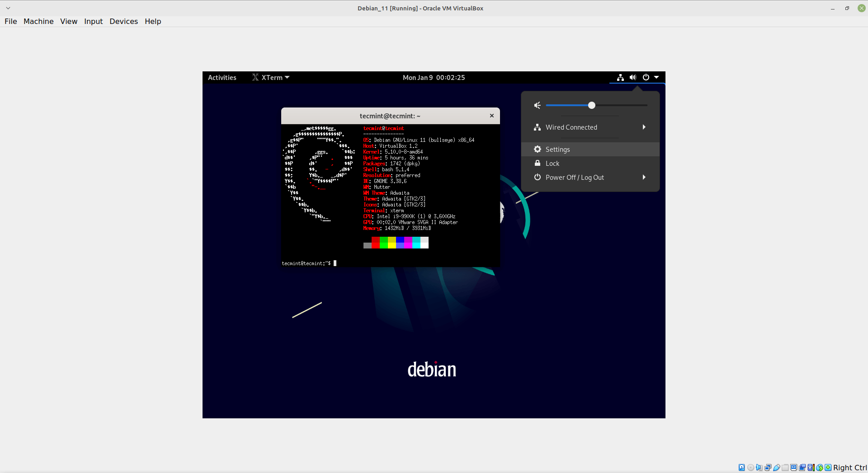This screenshot has height=473, width=868.
Task: Click the magenta neofetch color block
Action: coord(408,243)
